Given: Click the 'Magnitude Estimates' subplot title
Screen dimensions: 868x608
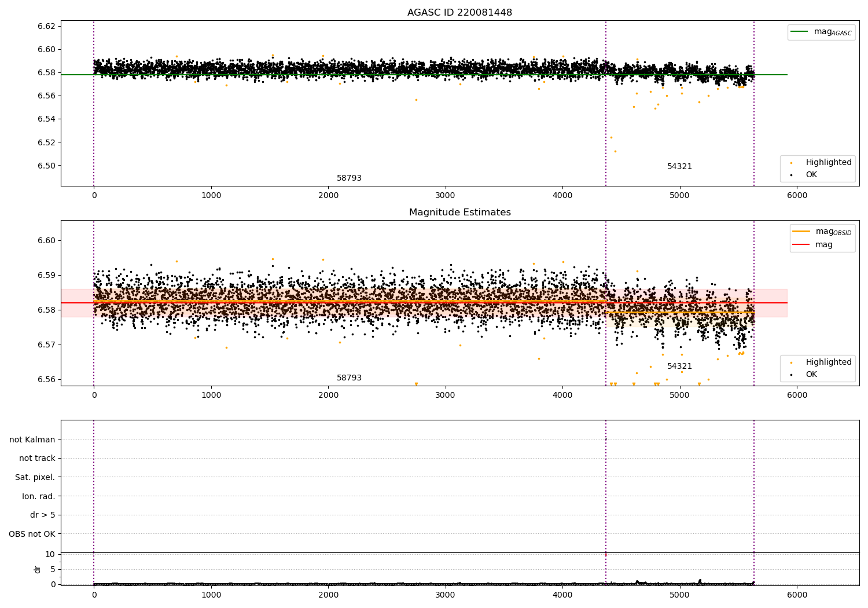Looking at the screenshot, I should [459, 213].
